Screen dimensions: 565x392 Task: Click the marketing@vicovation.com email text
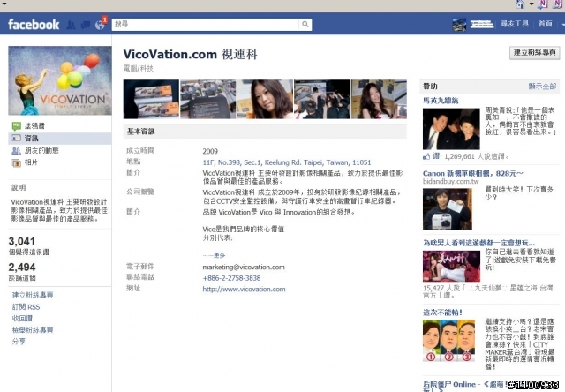coord(244,267)
